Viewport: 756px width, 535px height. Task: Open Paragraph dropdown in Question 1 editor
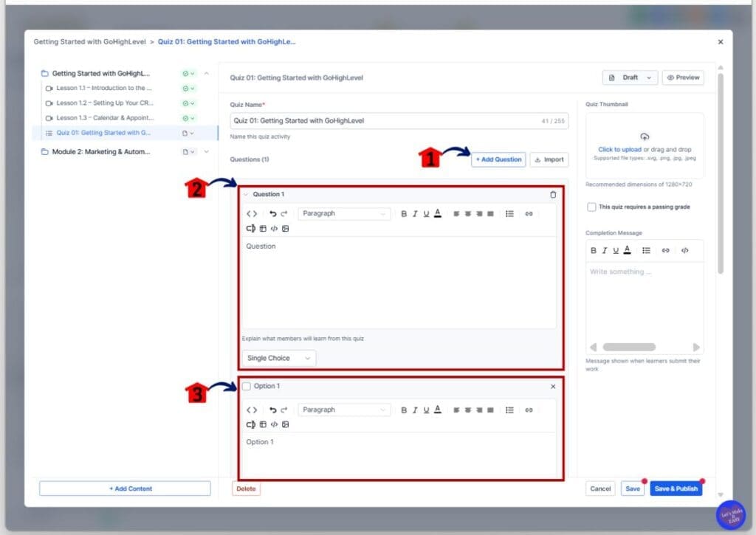click(344, 213)
